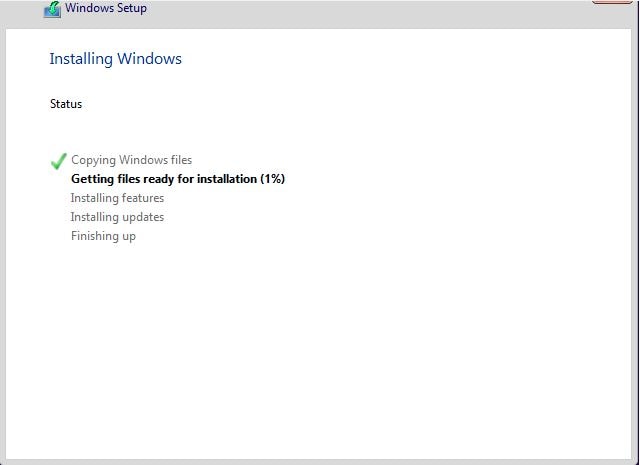
Task: Click the "(1%)" progress percentage
Action: tap(273, 179)
